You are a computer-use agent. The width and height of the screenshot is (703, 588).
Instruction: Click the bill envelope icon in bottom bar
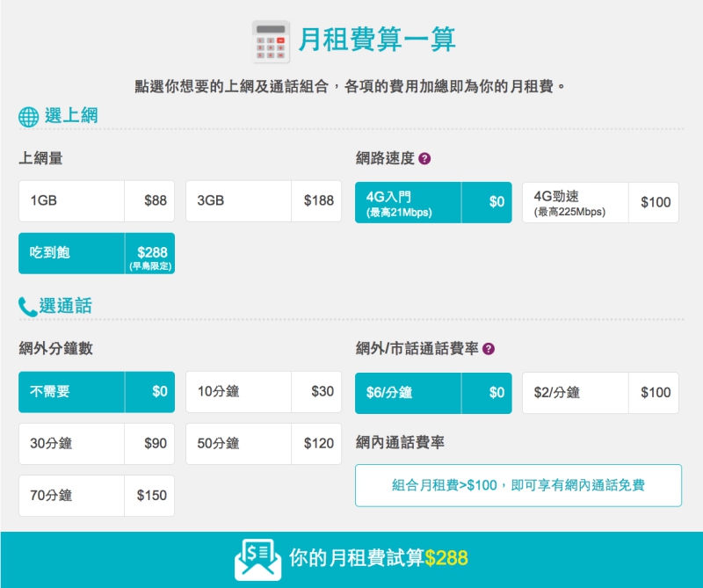point(257,559)
